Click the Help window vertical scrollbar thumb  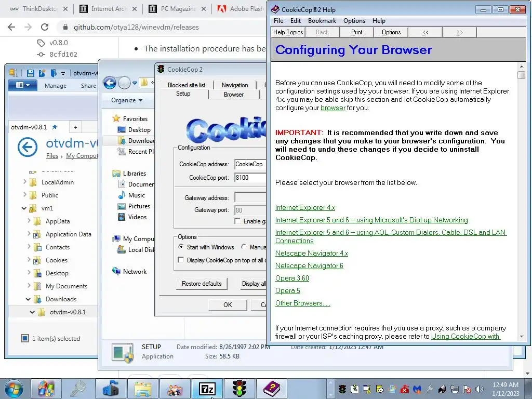point(522,75)
